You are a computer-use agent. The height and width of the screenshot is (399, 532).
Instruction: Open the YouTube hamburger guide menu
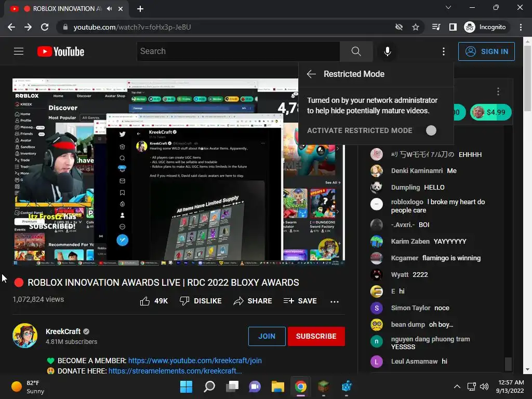[x=19, y=51]
